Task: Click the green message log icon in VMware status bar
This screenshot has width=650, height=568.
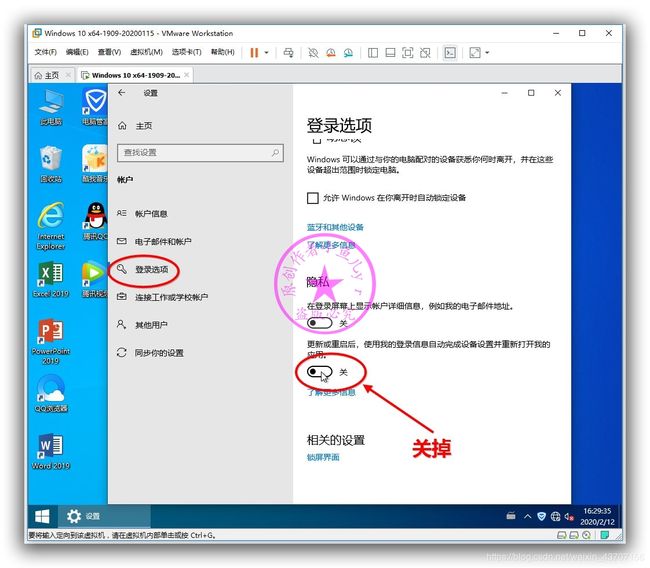Action: click(x=604, y=535)
